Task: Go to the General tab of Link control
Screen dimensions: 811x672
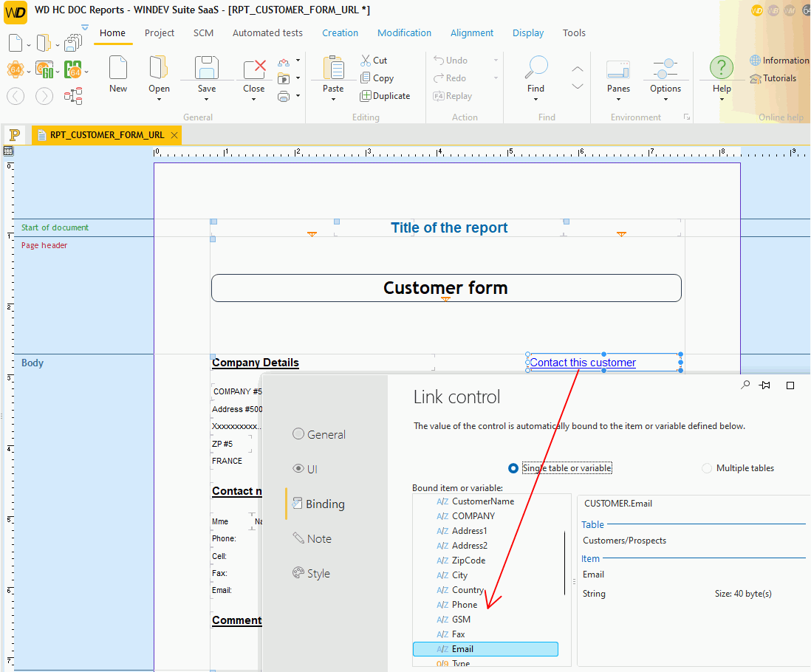Action: 319,435
